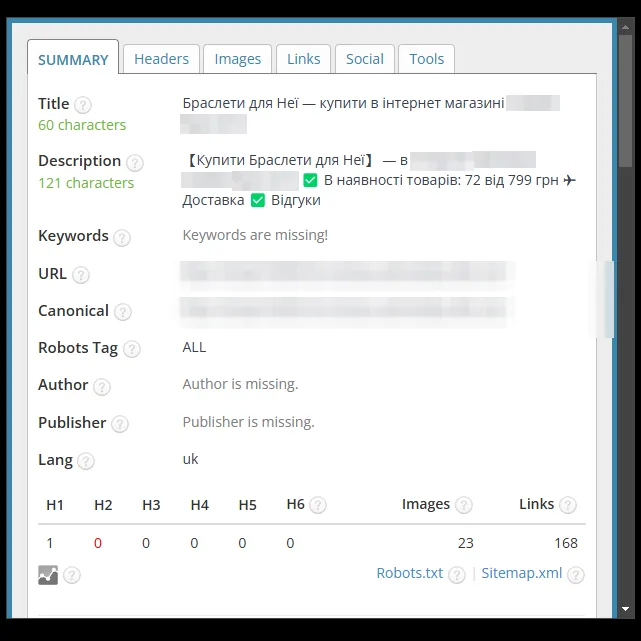Click the 'Publisher is missing.' message
The image size is (641, 641).
[249, 422]
